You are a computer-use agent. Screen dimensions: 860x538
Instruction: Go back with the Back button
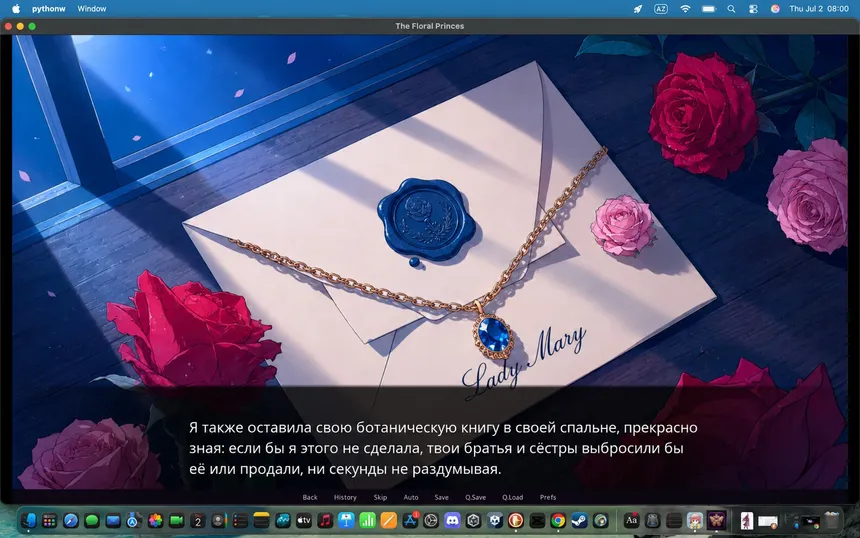coord(310,497)
